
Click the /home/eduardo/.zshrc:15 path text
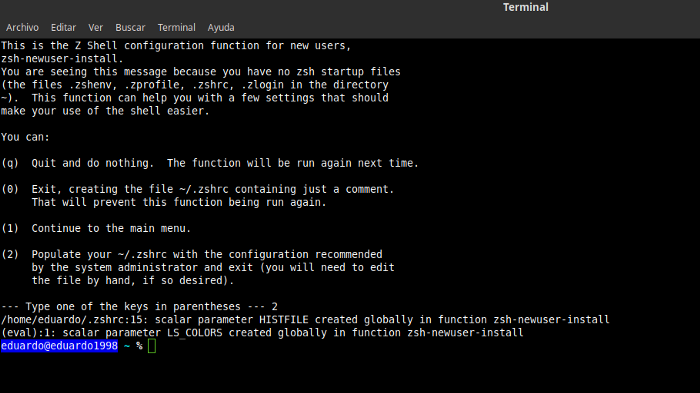coord(75,320)
